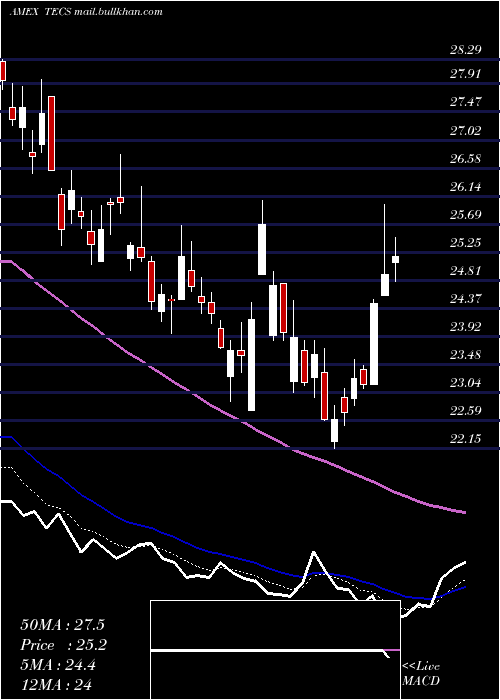
Task: Click the <<Live MACD label
Action: (x=421, y=674)
